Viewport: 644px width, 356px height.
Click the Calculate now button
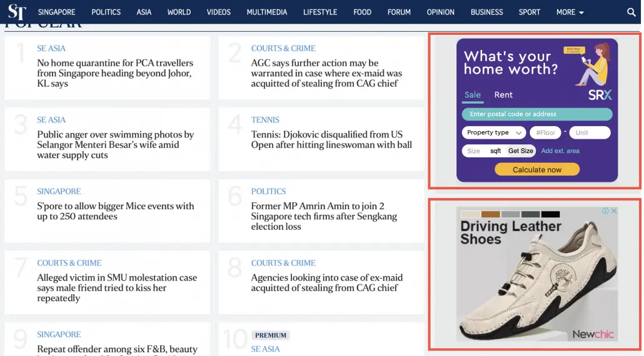pos(537,169)
